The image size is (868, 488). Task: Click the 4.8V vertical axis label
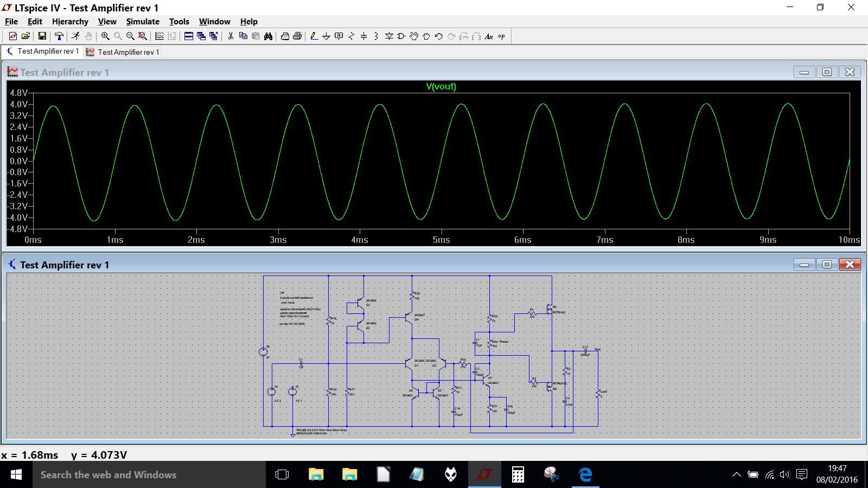coord(18,93)
